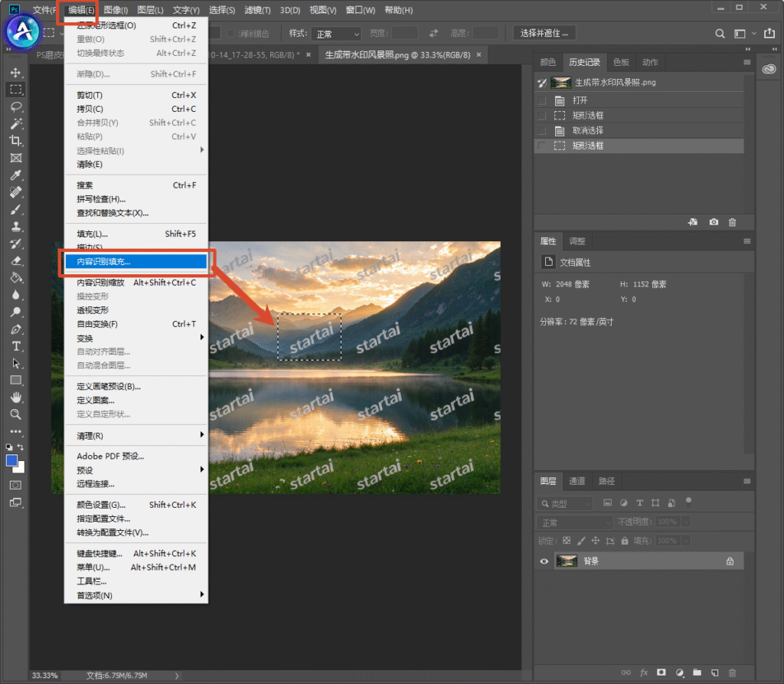The height and width of the screenshot is (684, 784).
Task: Open the 滤镜 menu
Action: pos(257,10)
